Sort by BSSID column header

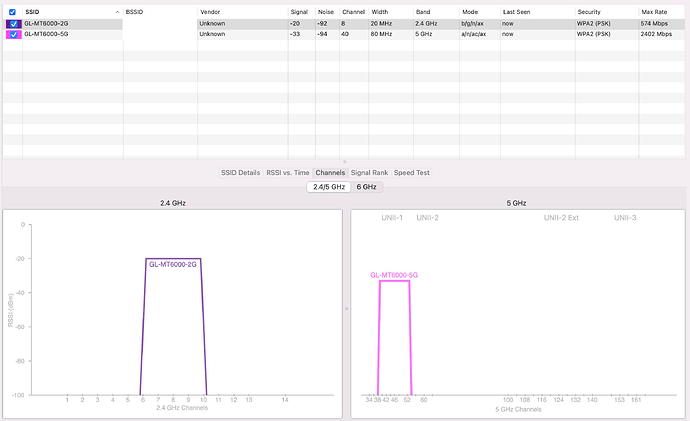pyautogui.click(x=134, y=12)
